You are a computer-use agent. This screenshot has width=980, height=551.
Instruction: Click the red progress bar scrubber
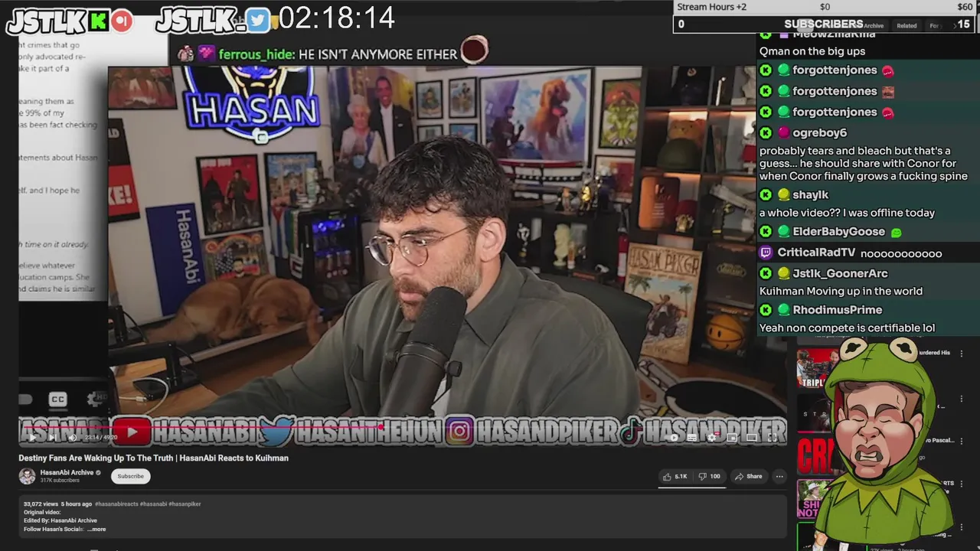pos(381,427)
